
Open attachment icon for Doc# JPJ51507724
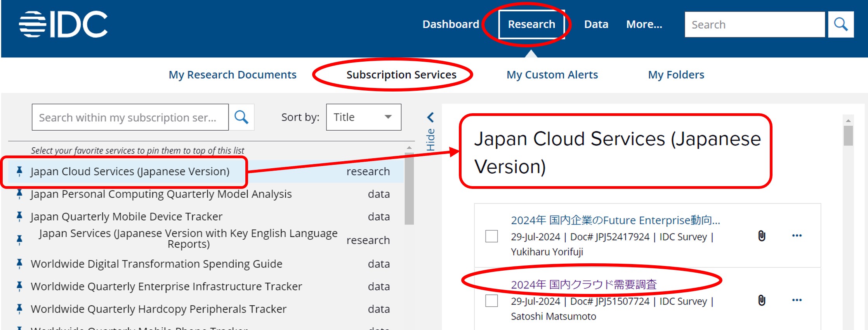762,301
